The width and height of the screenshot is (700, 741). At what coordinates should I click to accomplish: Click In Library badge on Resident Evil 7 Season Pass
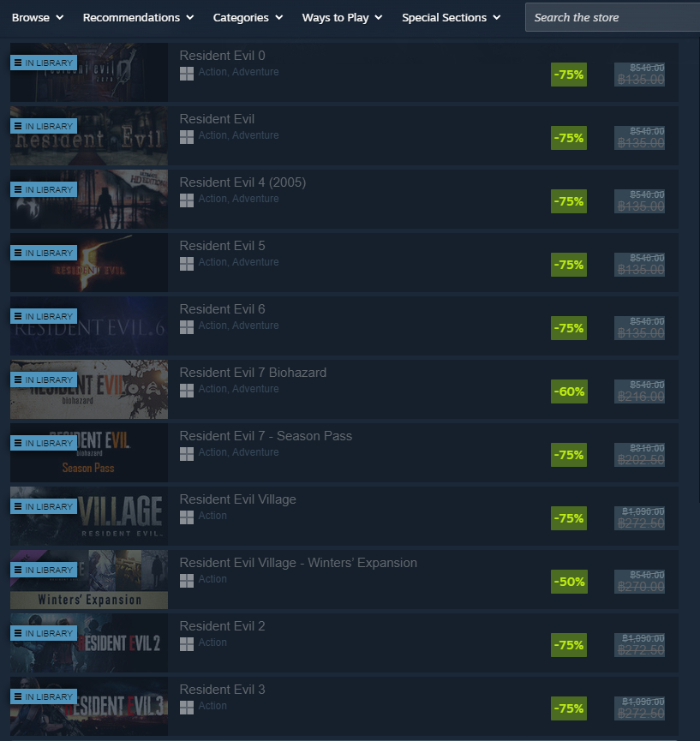[44, 443]
